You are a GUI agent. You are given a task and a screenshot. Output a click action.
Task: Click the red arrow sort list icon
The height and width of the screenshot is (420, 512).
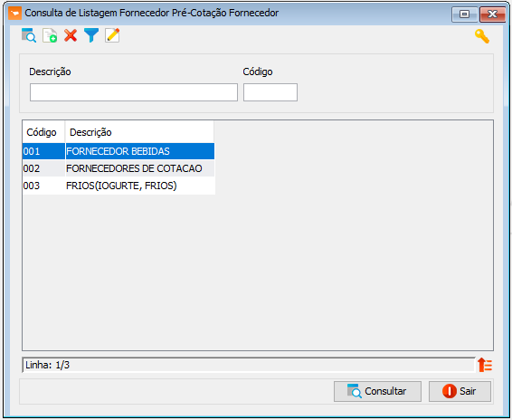485,365
